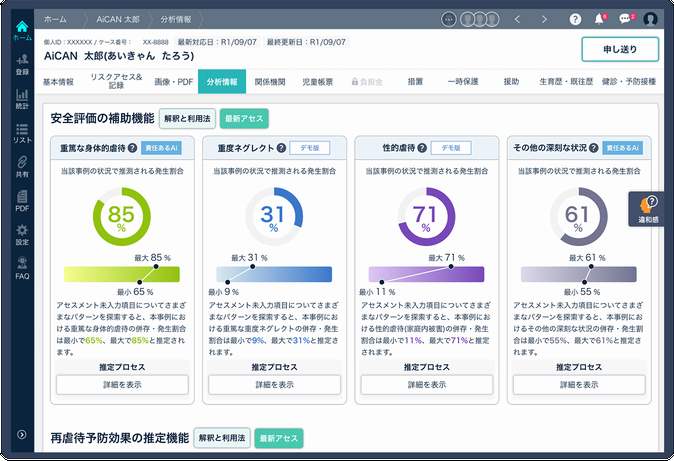Show help for その他の深刻な状況

[594, 148]
